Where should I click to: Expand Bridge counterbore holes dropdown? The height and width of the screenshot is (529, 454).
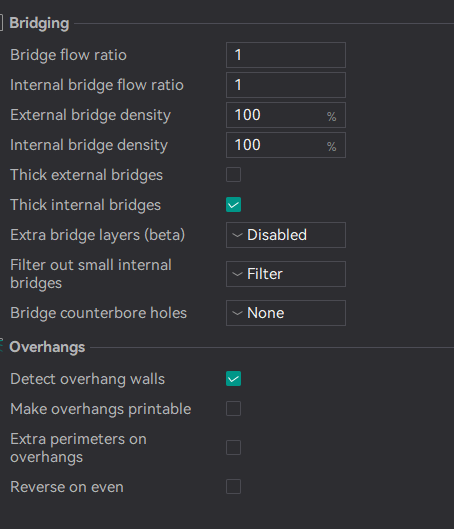tap(286, 313)
